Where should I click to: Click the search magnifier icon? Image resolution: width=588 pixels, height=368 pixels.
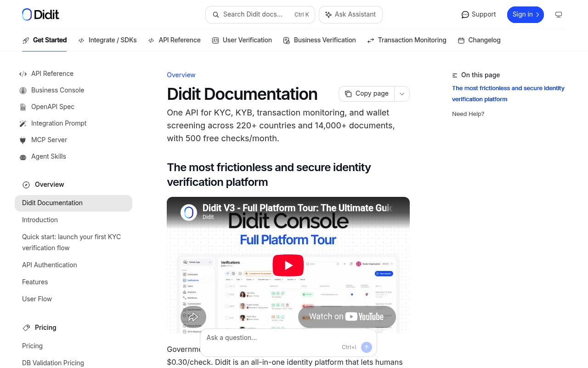coord(216,15)
